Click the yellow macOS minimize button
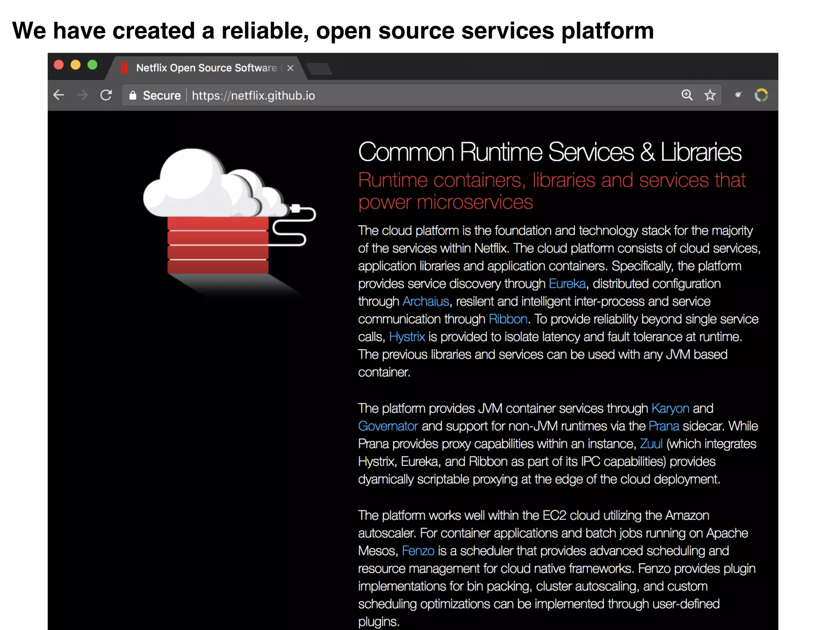This screenshot has height=630, width=840. (75, 65)
